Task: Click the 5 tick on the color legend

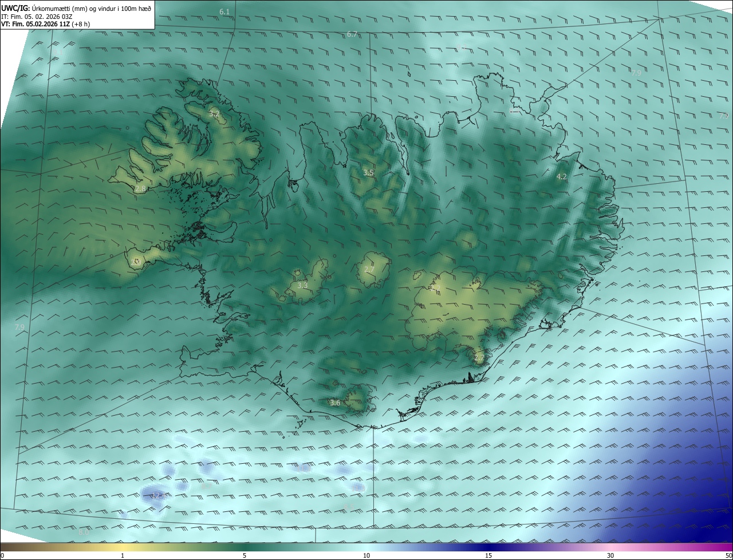Action: (245, 555)
